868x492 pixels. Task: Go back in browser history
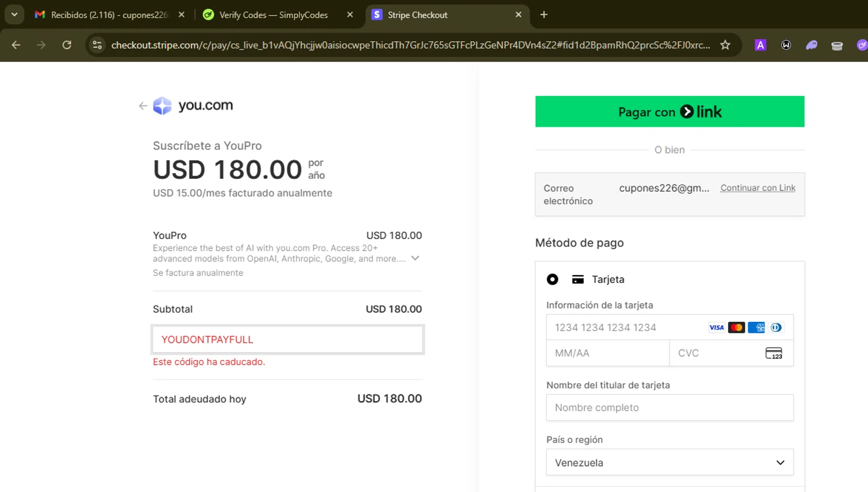[x=16, y=45]
